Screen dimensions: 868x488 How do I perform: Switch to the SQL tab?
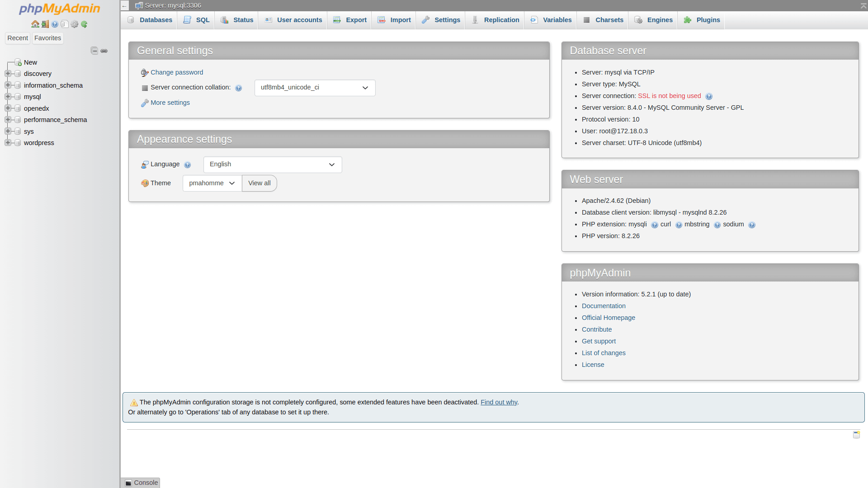click(x=196, y=20)
